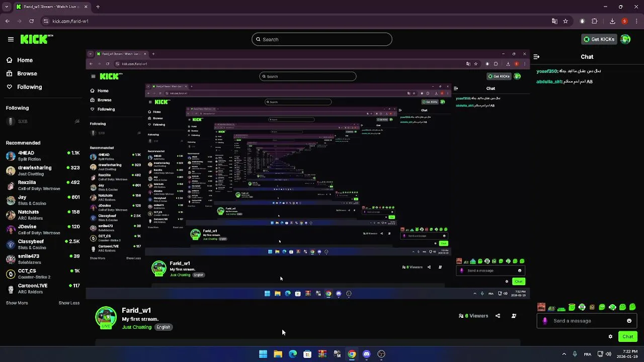Show hidden system tray icons chevron
Screen dimensions: 644x362
[564, 354]
